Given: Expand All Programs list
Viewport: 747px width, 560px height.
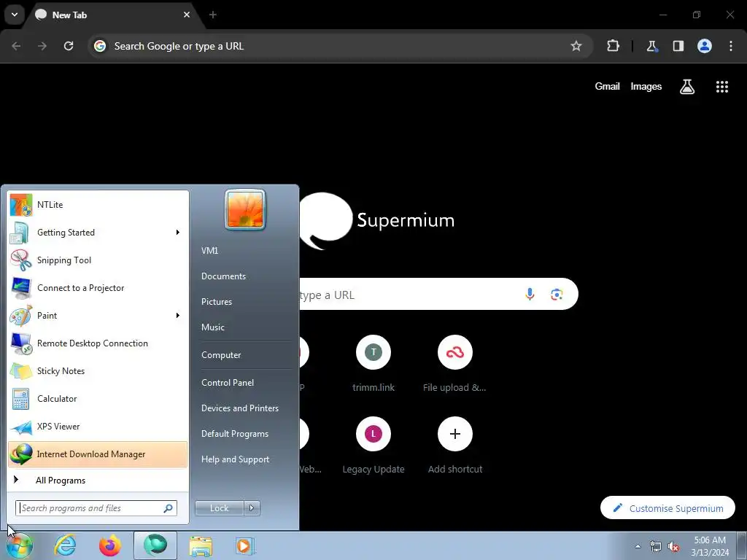Looking at the screenshot, I should pos(98,480).
